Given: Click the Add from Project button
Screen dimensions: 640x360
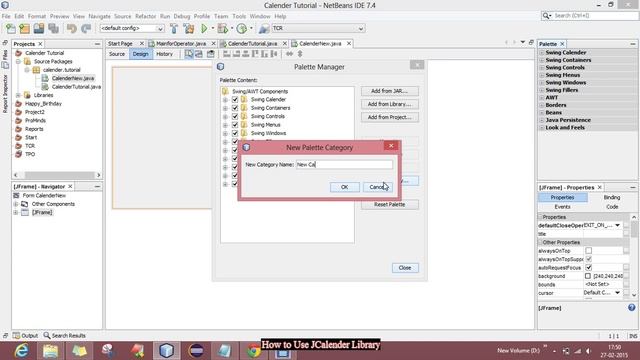Looking at the screenshot, I should [x=389, y=117].
